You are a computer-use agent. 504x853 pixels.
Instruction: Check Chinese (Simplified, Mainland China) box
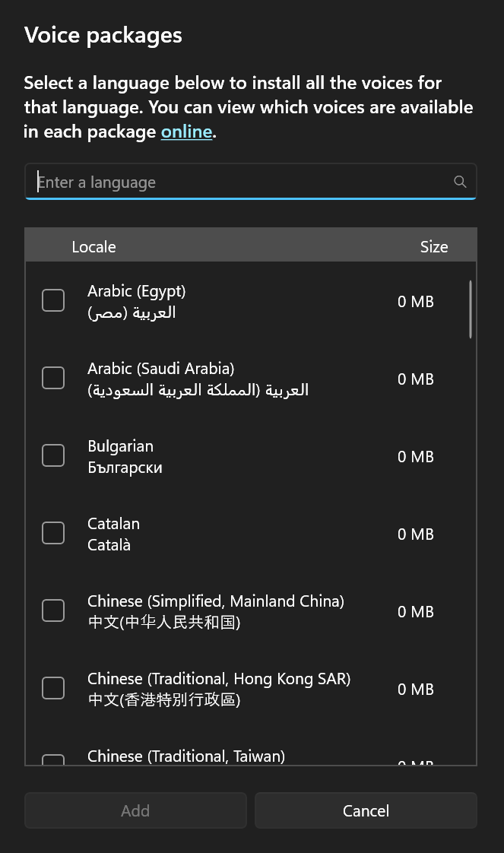pos(53,610)
